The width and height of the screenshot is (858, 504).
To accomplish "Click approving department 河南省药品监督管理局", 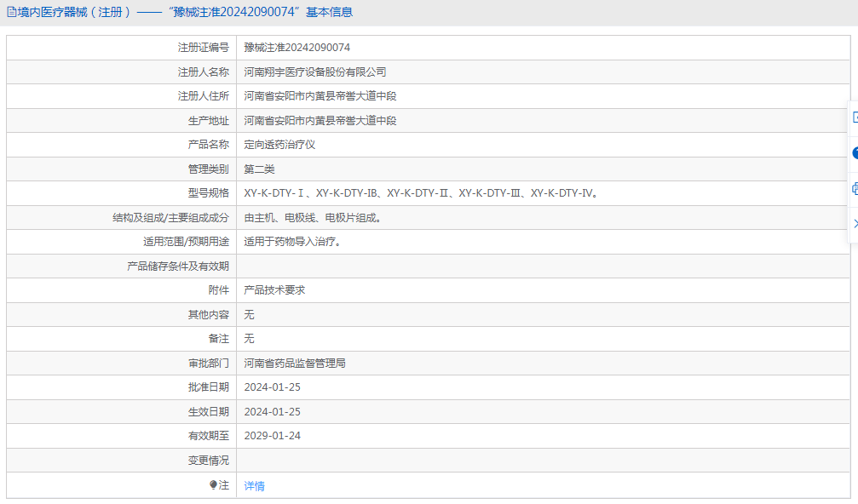I will tap(295, 364).
